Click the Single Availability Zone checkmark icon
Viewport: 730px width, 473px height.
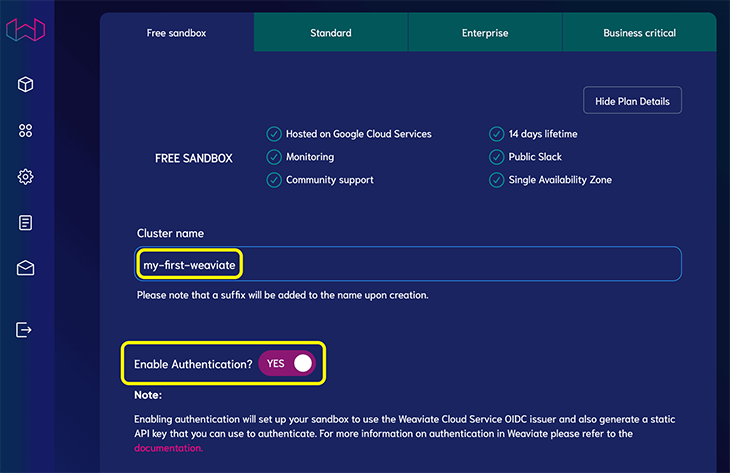pos(496,180)
